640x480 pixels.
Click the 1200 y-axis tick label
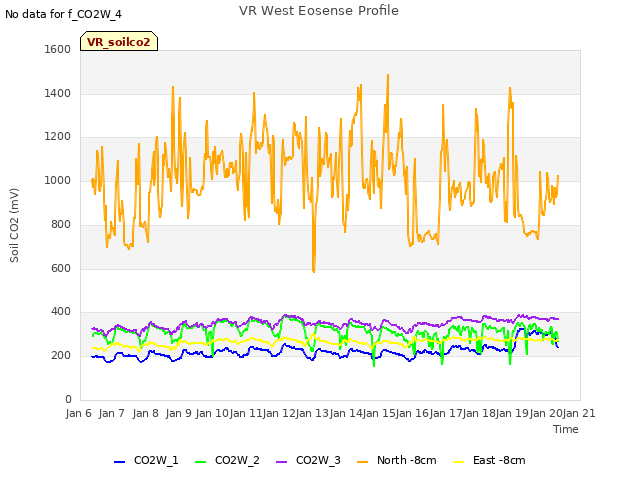point(58,137)
